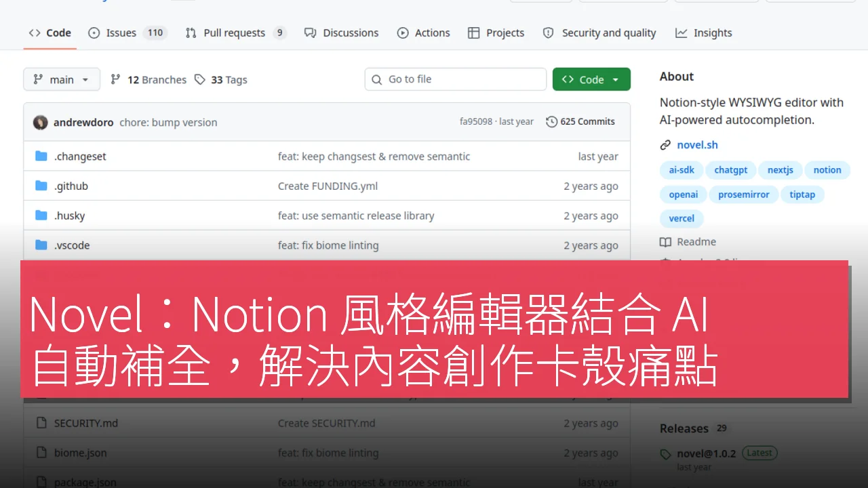Click the Projects table icon
This screenshot has width=868, height=488.
[474, 33]
